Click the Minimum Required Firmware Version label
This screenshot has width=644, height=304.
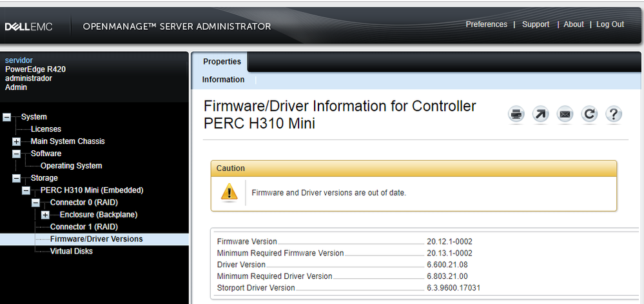280,253
